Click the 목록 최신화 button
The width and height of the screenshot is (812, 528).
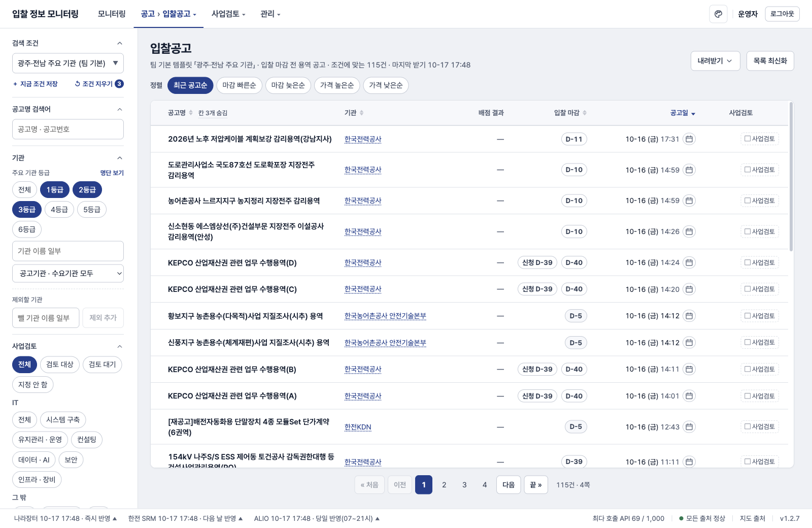(770, 61)
